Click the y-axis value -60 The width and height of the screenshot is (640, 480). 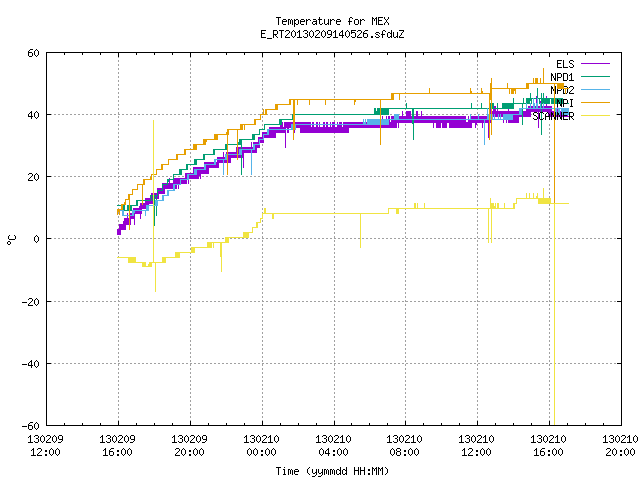(x=31, y=426)
